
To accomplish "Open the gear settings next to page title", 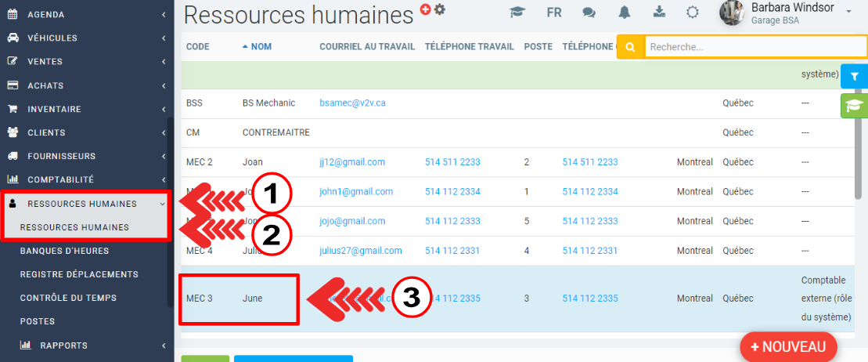I will point(440,9).
